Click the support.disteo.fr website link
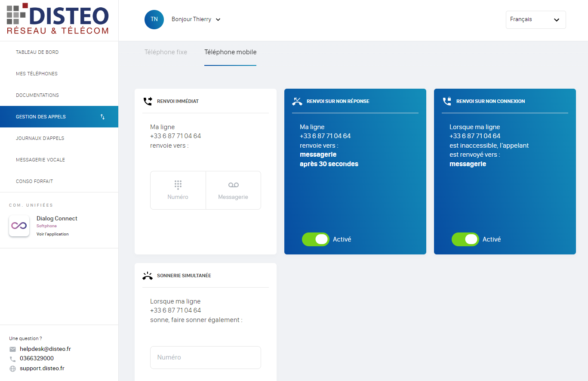588x381 pixels. (42, 369)
